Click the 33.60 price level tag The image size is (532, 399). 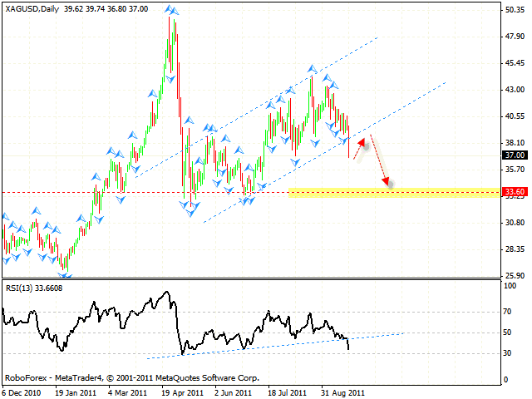coord(514,191)
